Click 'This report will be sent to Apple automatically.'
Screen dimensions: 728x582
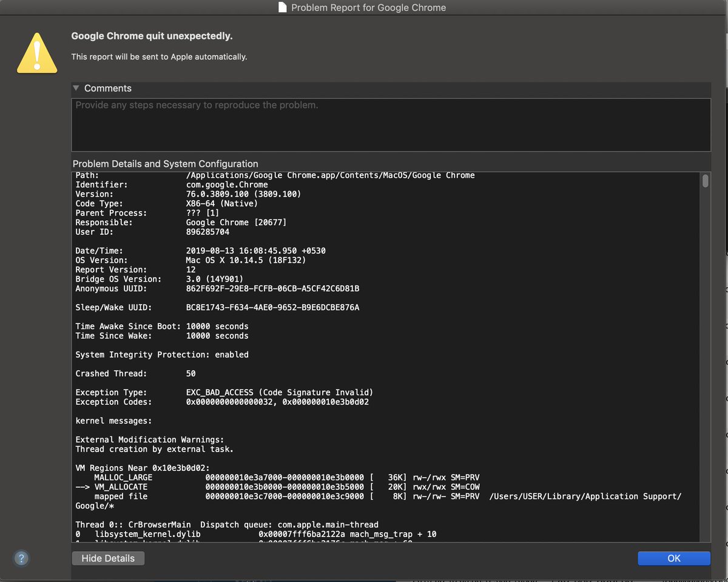coord(159,56)
